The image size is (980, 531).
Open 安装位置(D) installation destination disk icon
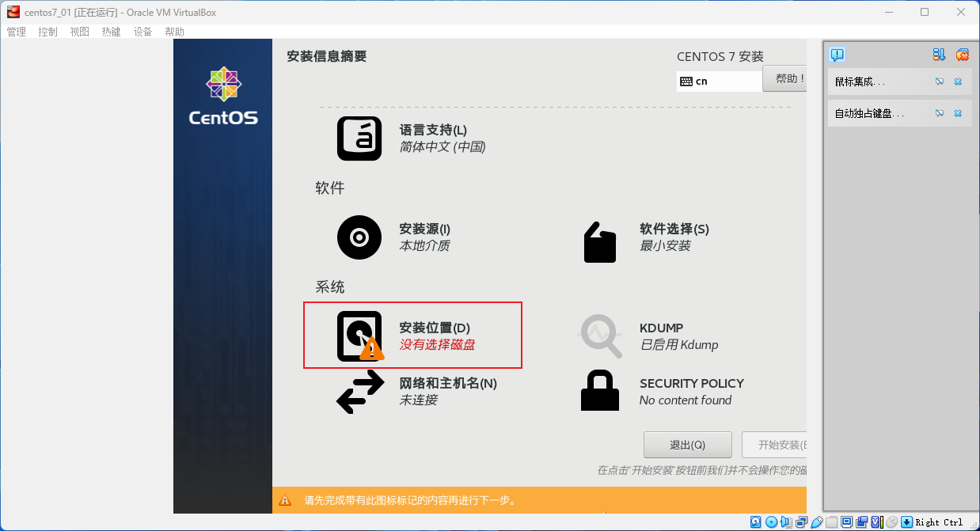tap(360, 336)
